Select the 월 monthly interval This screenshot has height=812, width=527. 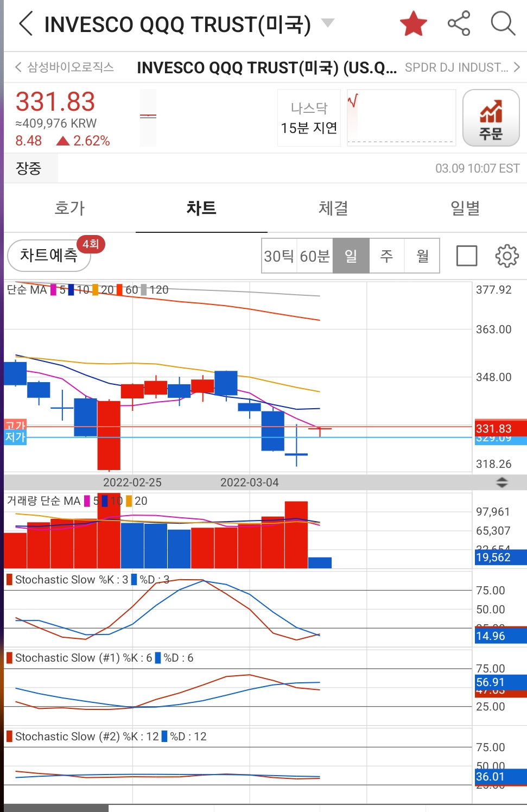coord(422,256)
